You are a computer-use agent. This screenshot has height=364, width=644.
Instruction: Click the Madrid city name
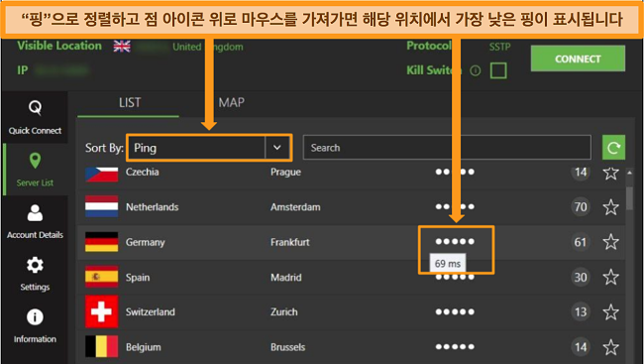(286, 278)
